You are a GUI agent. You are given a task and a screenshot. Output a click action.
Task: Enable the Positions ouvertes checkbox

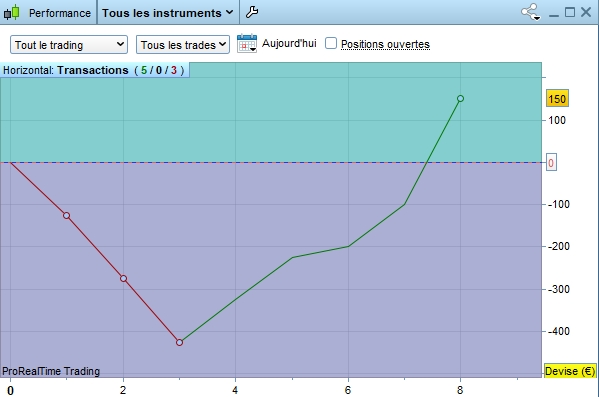point(331,43)
